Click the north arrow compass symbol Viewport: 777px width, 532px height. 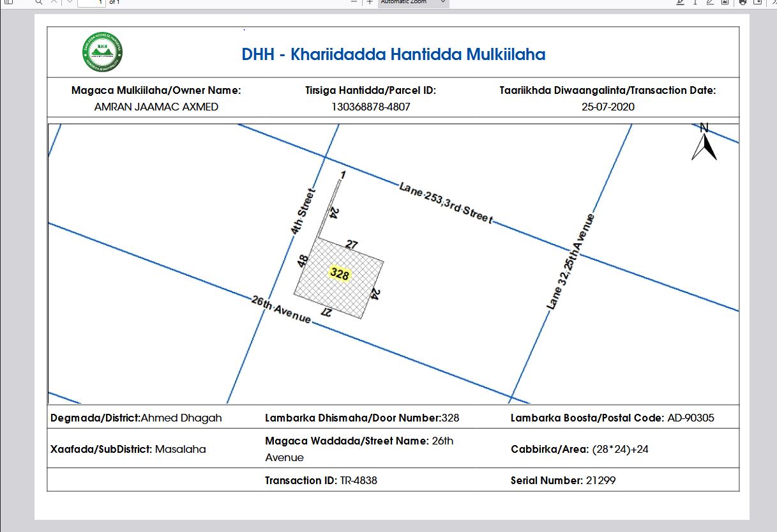tap(704, 141)
